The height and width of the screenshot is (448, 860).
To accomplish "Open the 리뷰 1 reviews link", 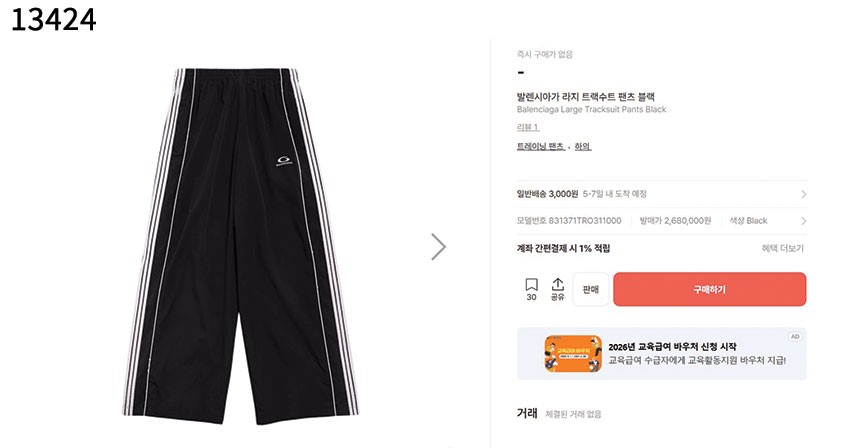I will 528,127.
